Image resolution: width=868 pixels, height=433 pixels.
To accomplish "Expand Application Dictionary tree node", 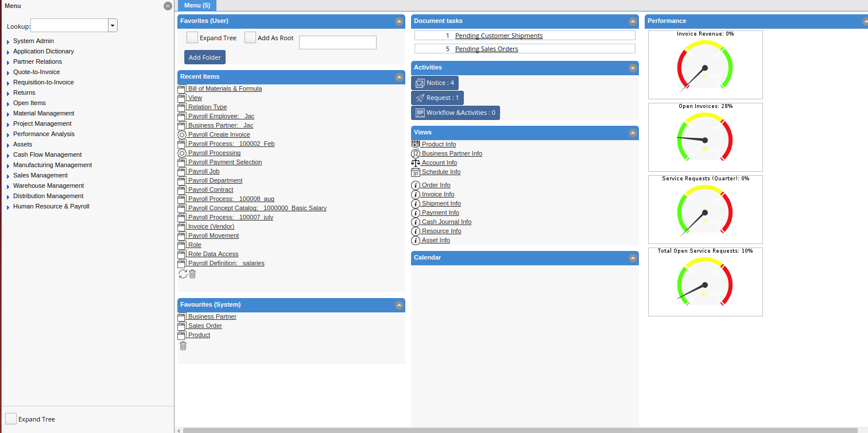I will point(8,52).
